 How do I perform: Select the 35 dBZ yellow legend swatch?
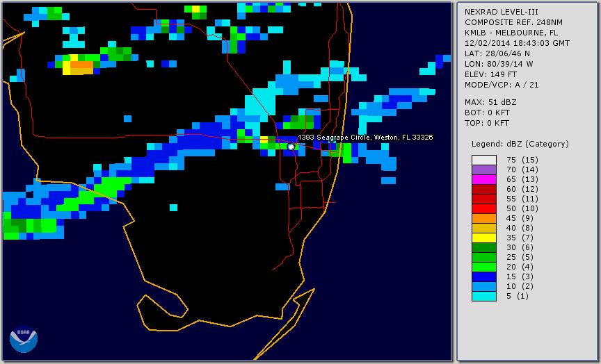tap(484, 238)
